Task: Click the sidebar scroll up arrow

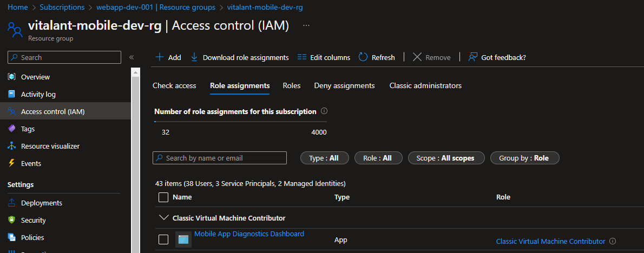Action: coord(135,72)
